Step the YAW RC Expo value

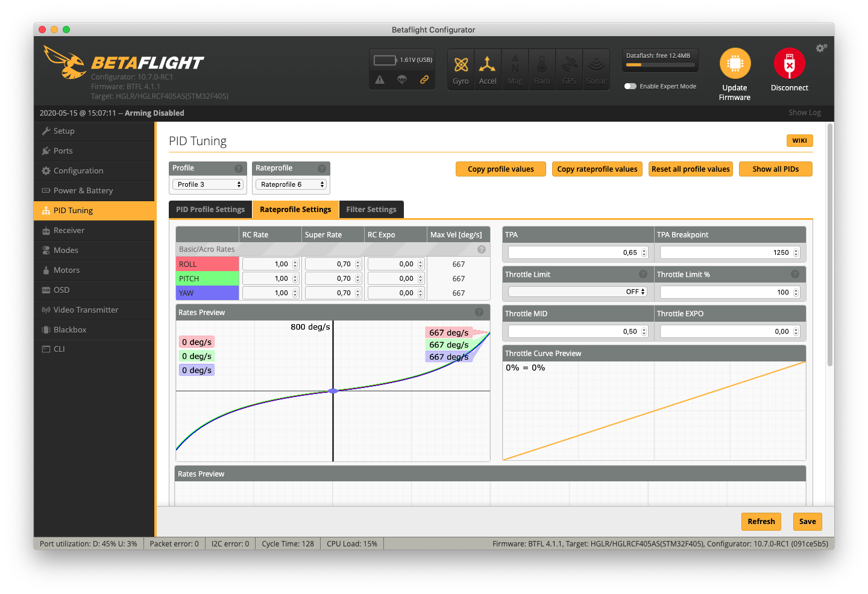tap(420, 293)
